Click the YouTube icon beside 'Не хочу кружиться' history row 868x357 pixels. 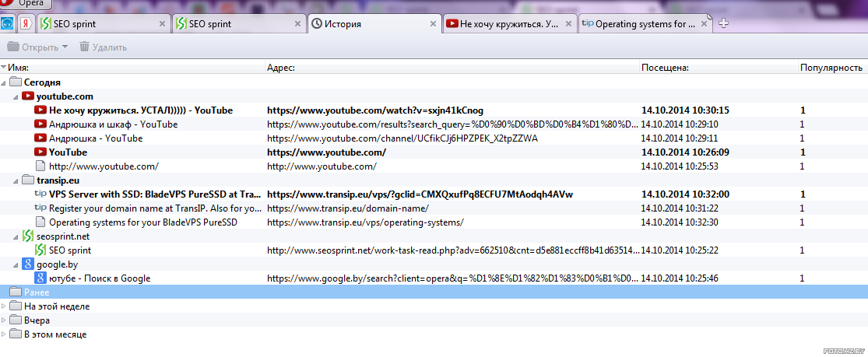click(x=40, y=110)
